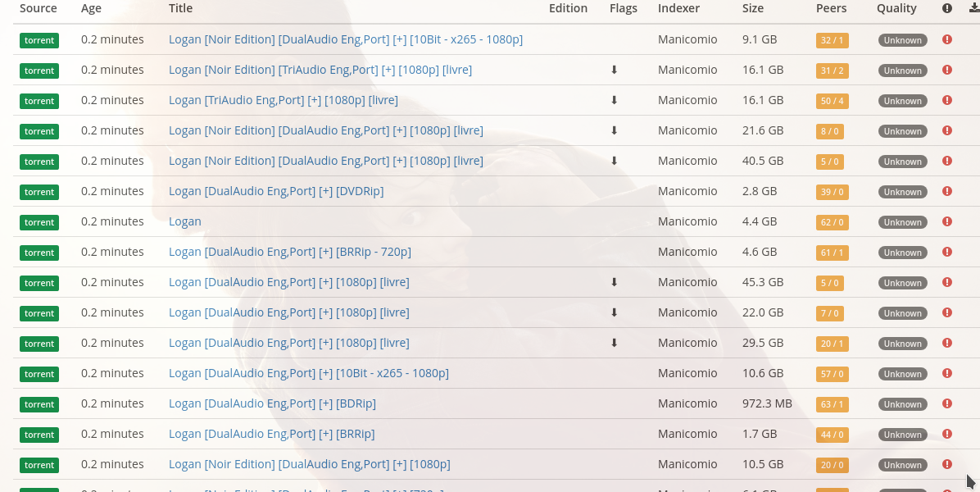Image resolution: width=980 pixels, height=492 pixels.
Task: Click the green torrent badge on the first result
Action: (39, 39)
